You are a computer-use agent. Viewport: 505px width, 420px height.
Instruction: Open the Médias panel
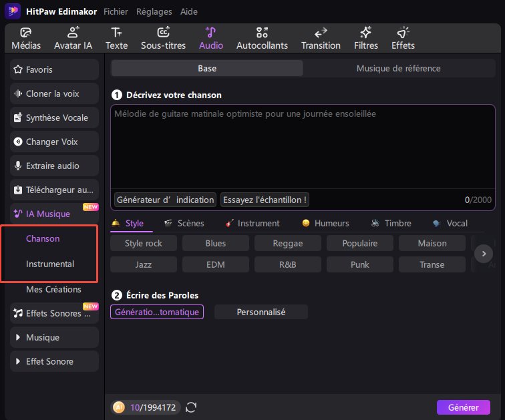point(26,38)
